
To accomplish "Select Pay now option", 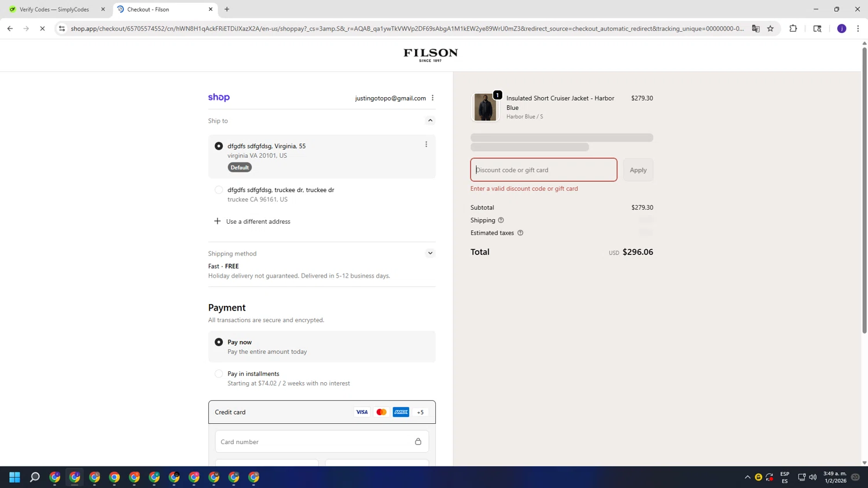I will click(x=219, y=342).
